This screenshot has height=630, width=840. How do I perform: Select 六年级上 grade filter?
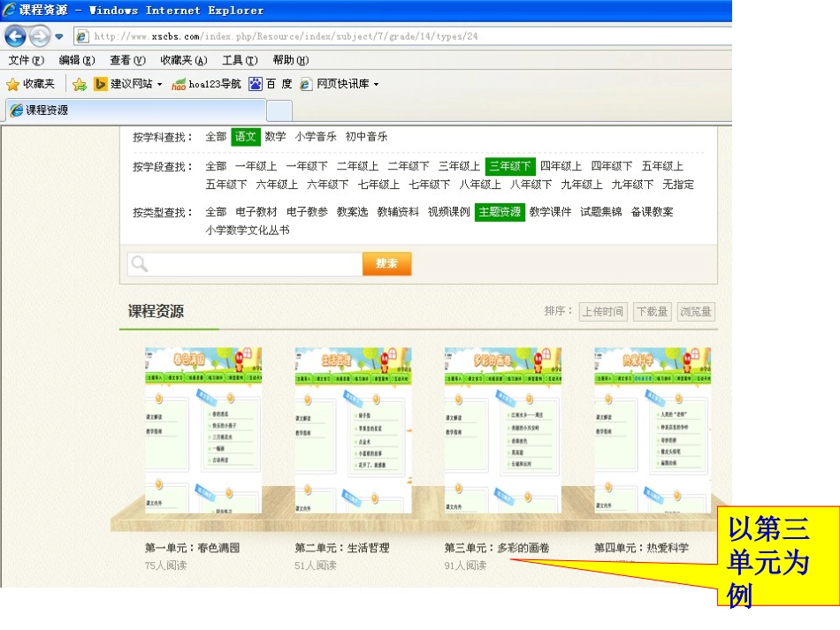277,185
